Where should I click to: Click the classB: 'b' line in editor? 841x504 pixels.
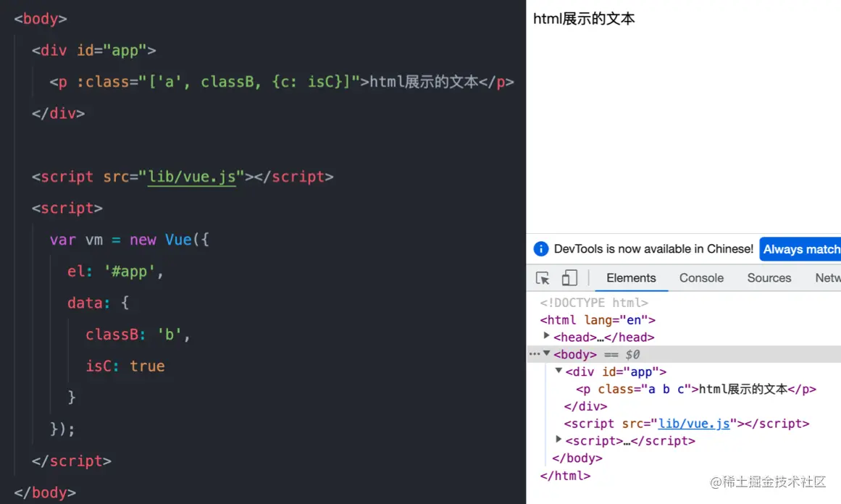point(138,335)
